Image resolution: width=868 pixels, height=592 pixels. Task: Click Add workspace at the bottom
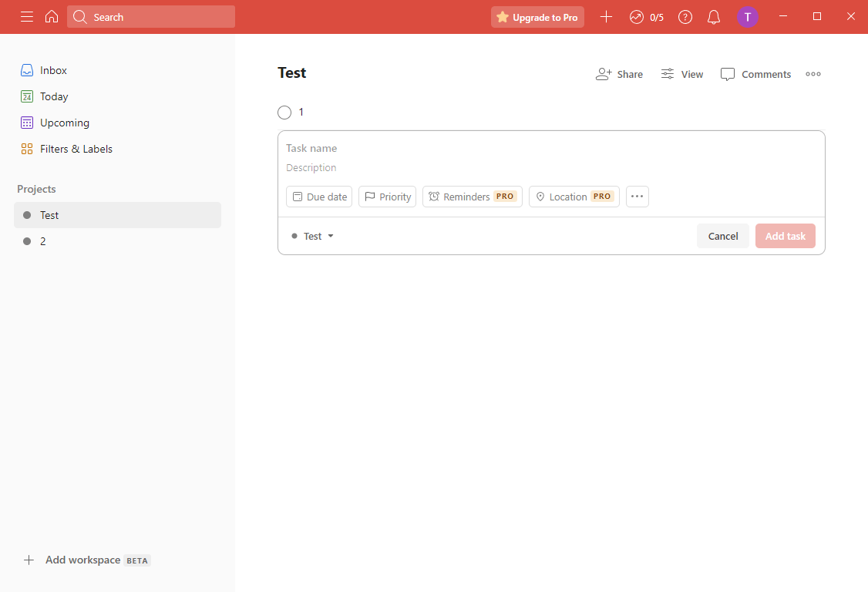point(87,560)
